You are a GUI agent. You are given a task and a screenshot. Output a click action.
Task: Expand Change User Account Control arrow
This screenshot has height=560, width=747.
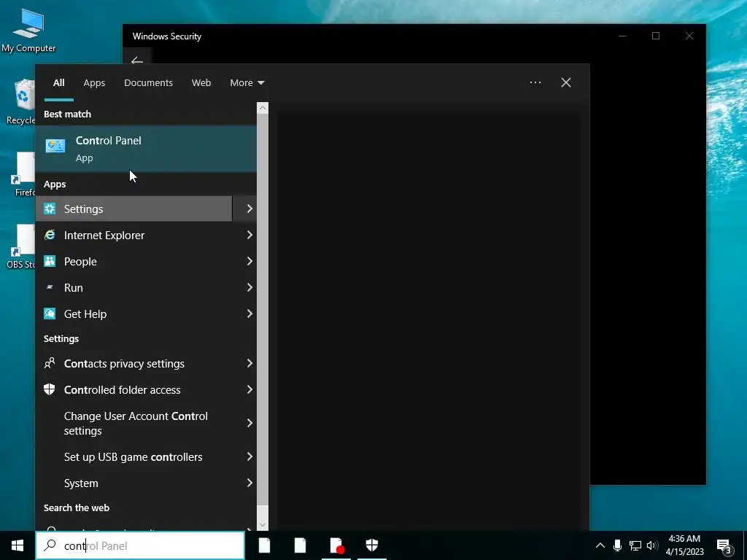[x=249, y=423]
